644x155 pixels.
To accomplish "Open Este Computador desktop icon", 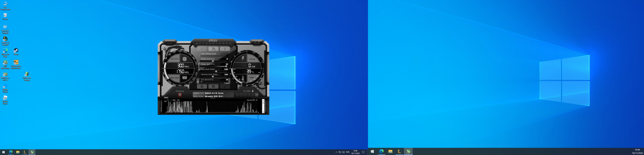I will tap(5, 5).
